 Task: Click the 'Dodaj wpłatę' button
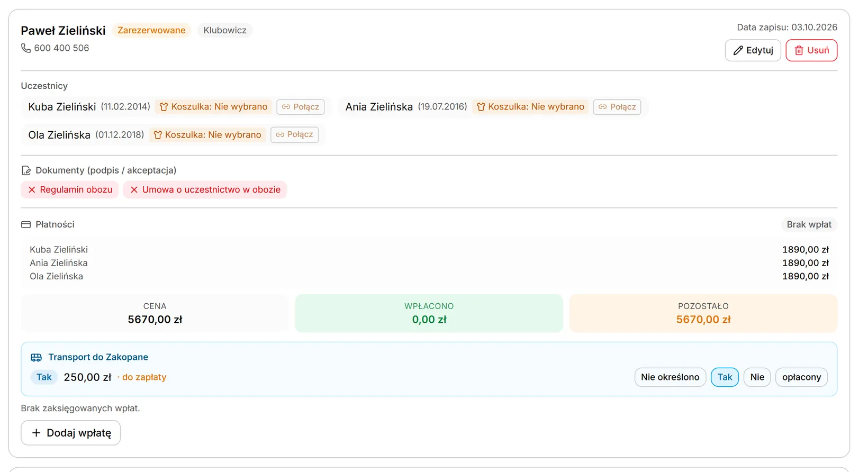tap(71, 433)
